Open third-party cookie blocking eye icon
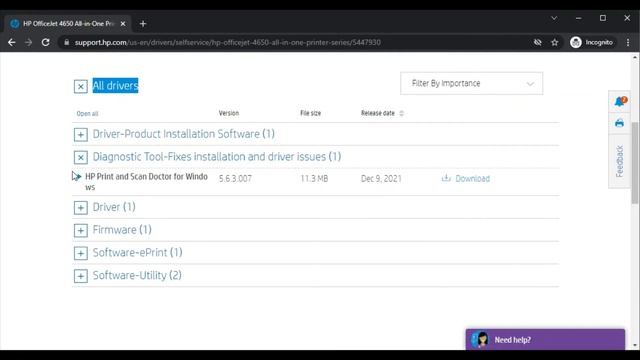640x360 pixels. coord(538,42)
